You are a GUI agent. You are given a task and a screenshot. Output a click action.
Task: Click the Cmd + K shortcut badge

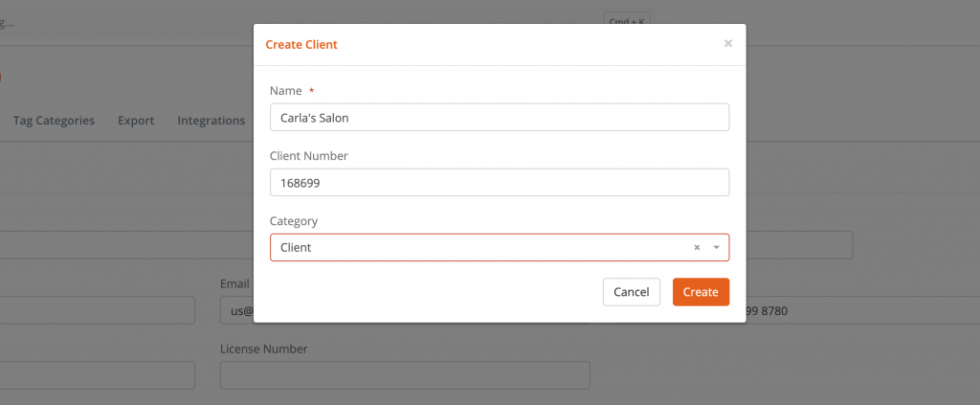[x=626, y=17]
